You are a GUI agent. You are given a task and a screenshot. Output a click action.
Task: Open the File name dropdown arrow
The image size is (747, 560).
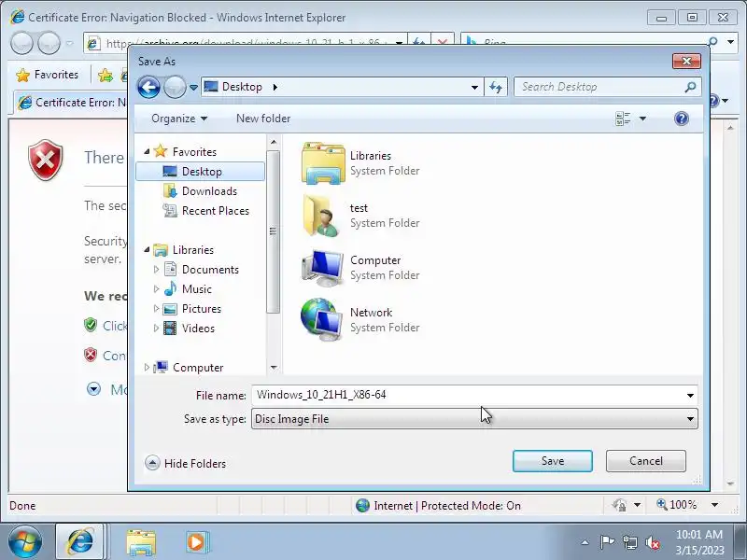click(690, 395)
